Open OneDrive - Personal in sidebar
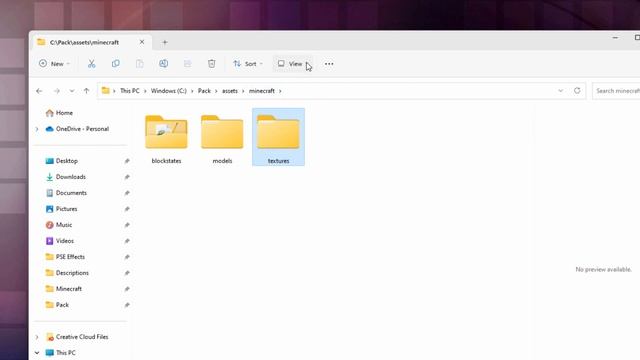640x360 pixels. pos(78,129)
